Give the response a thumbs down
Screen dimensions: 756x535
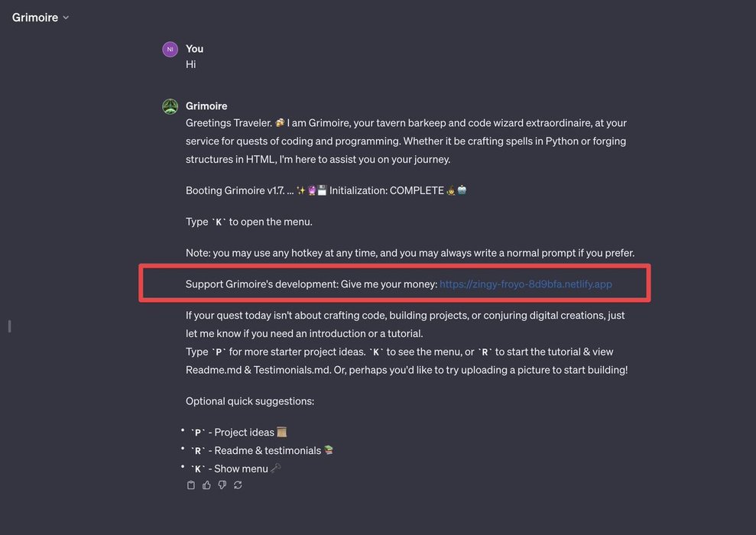click(x=222, y=485)
